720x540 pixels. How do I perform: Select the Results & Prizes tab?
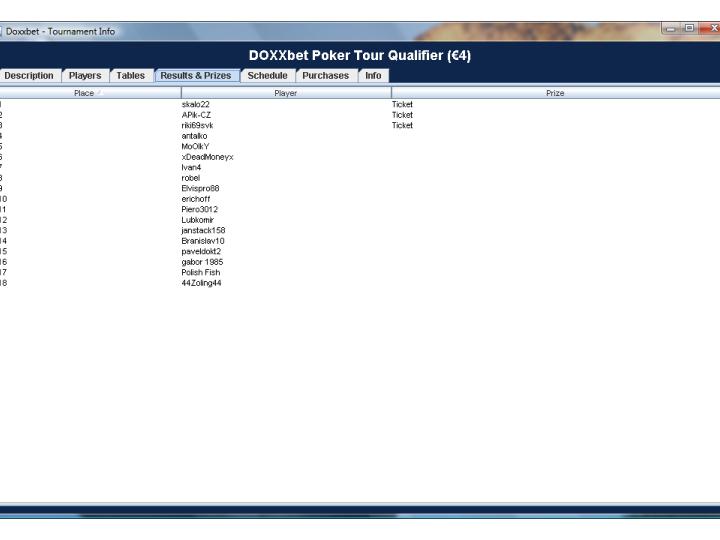tap(197, 76)
